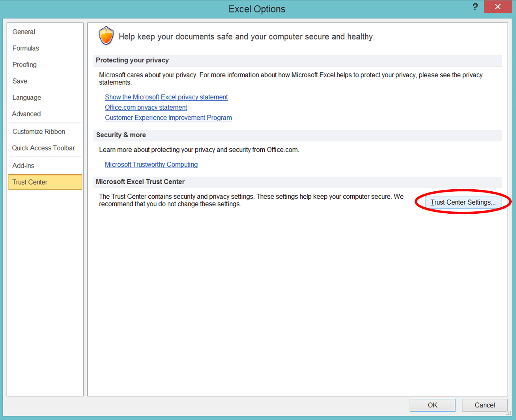Cancel the Excel Options dialog

[x=484, y=405]
